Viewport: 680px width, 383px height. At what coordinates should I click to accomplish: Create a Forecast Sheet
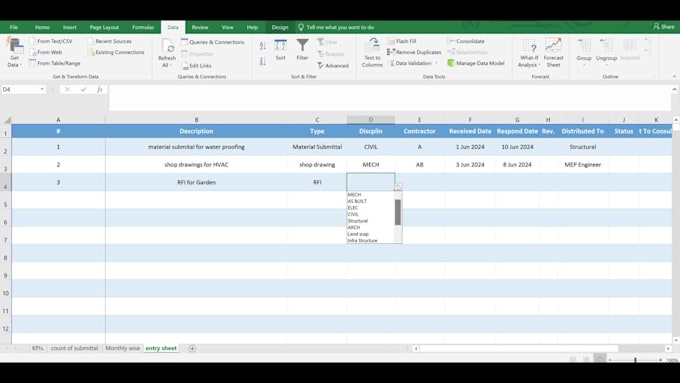pos(553,52)
